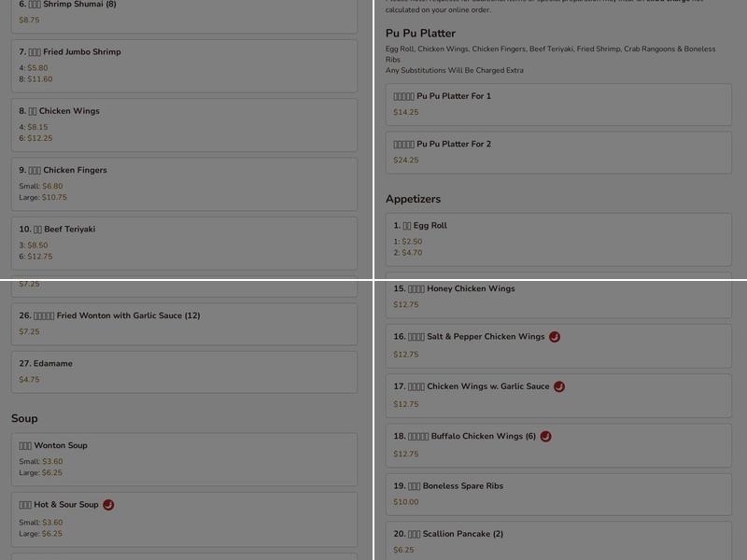
Task: Click the Appetizers section heading
Action: 414,199
